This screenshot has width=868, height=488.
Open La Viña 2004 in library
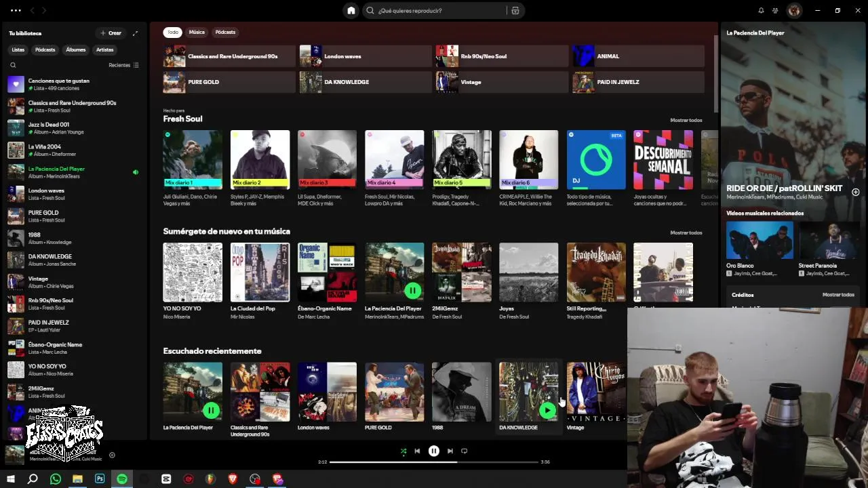click(74, 150)
